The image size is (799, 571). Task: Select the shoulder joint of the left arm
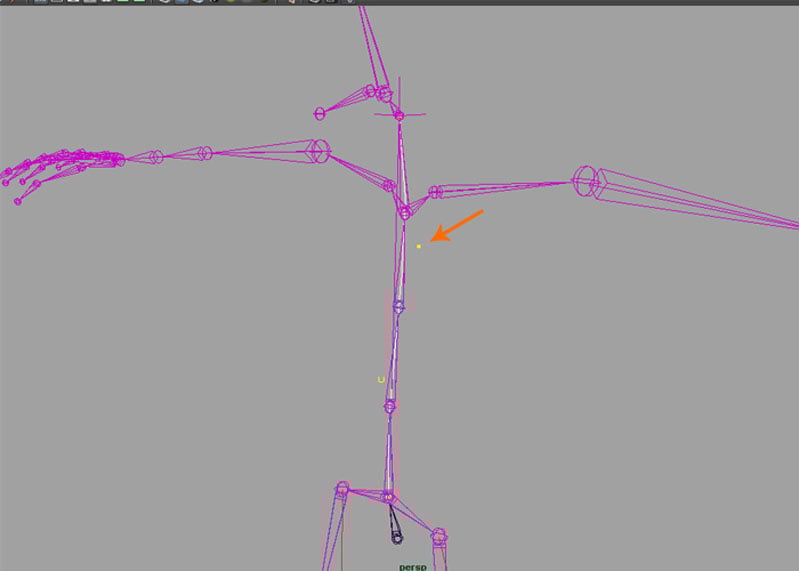tap(319, 151)
